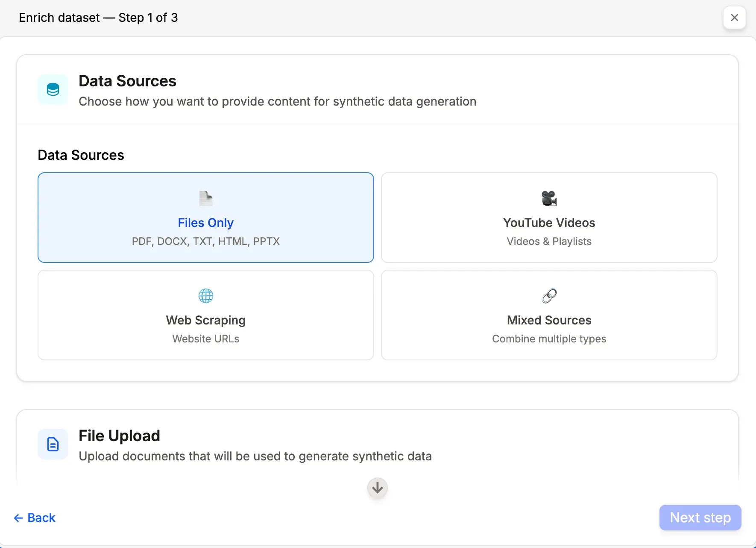This screenshot has width=756, height=548.
Task: Click the Combine multiple types label
Action: 549,339
